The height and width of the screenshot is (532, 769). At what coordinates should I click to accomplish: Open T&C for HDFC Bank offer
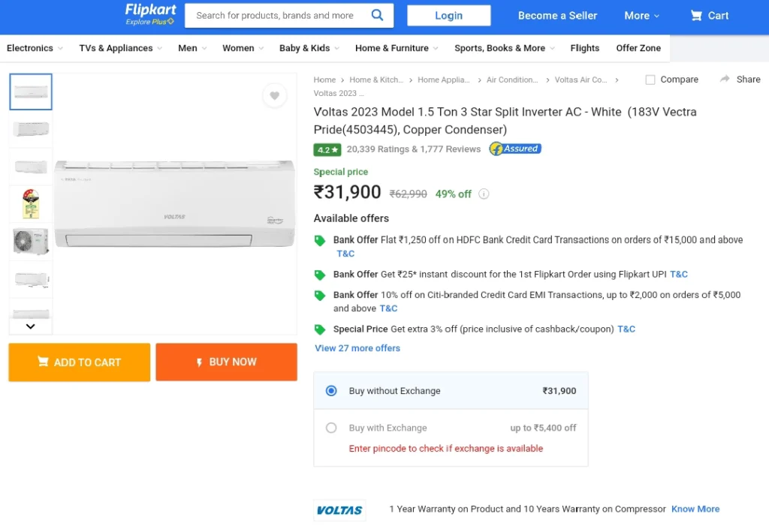point(345,254)
